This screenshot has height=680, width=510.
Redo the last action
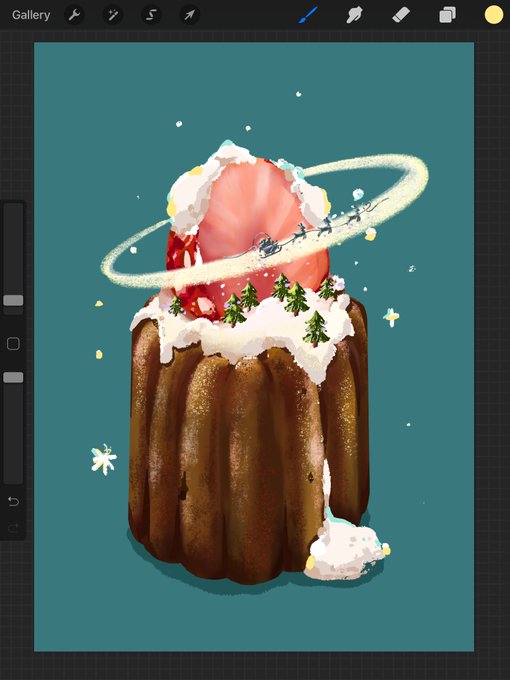pyautogui.click(x=13, y=528)
